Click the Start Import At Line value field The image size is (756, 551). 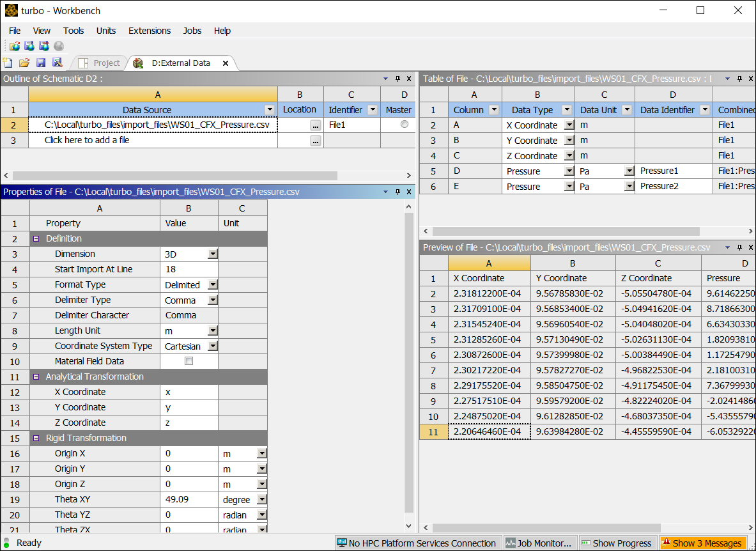(189, 269)
